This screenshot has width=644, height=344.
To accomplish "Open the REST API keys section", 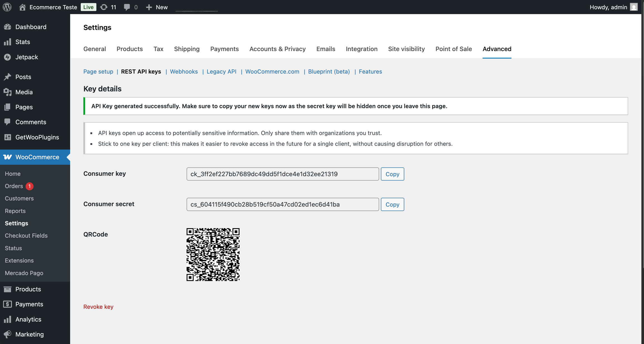I will coord(141,71).
